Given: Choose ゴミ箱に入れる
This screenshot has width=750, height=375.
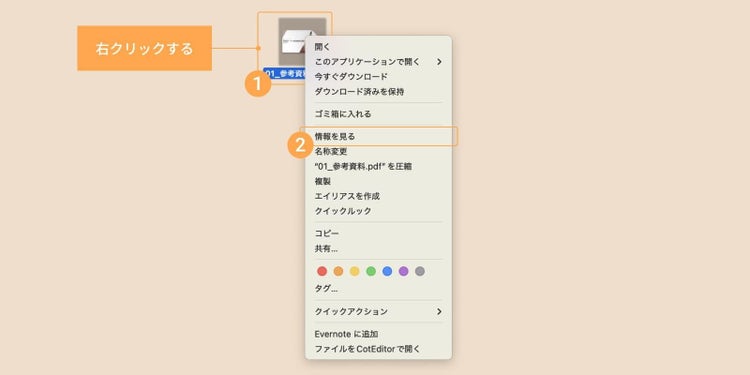Looking at the screenshot, I should click(378, 114).
